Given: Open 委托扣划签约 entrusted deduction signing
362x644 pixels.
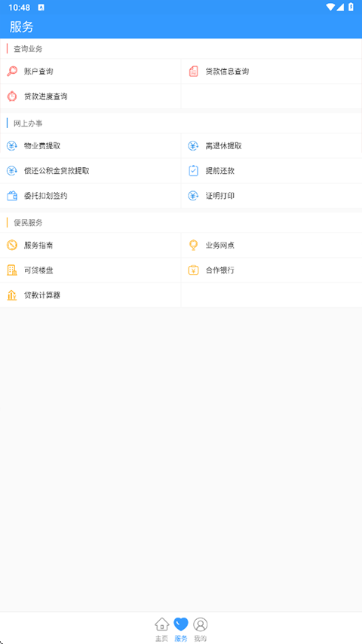Looking at the screenshot, I should pyautogui.click(x=90, y=196).
